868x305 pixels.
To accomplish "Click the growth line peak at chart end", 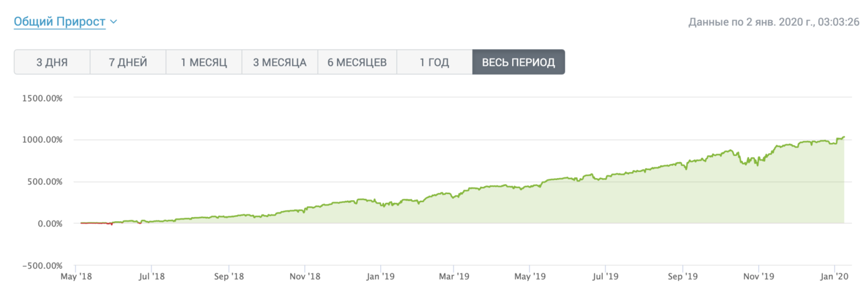I will tap(843, 138).
